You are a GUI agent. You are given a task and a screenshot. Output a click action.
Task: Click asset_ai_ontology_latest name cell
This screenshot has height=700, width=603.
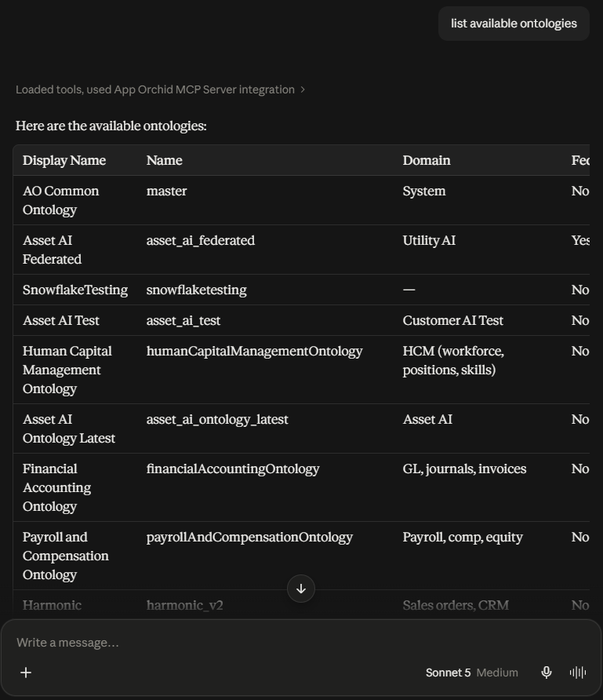[217, 420]
